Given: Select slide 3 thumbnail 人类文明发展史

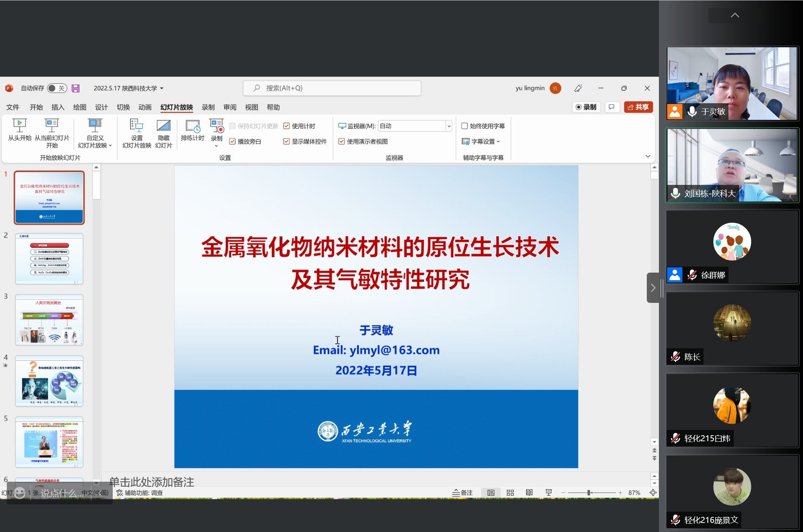Looking at the screenshot, I should coord(49,320).
